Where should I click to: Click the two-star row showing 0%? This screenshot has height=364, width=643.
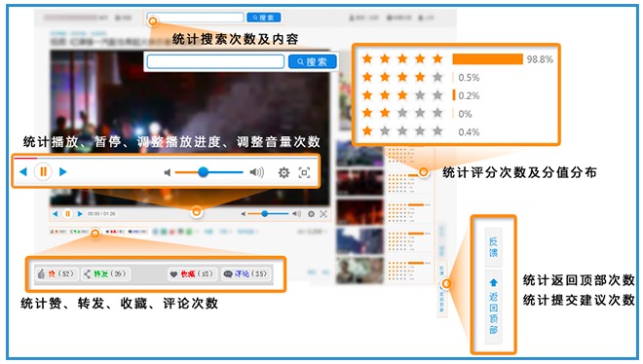pos(417,113)
